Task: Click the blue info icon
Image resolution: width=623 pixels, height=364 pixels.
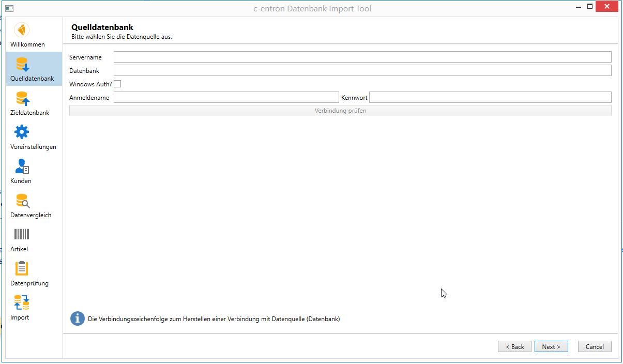Action: (x=77, y=318)
